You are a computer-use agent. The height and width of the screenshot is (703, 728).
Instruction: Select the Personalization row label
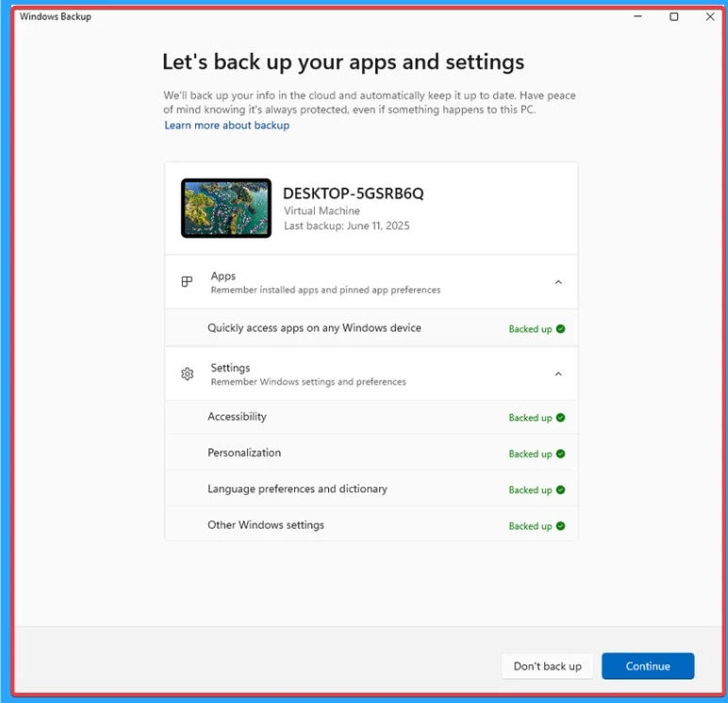[x=244, y=453]
